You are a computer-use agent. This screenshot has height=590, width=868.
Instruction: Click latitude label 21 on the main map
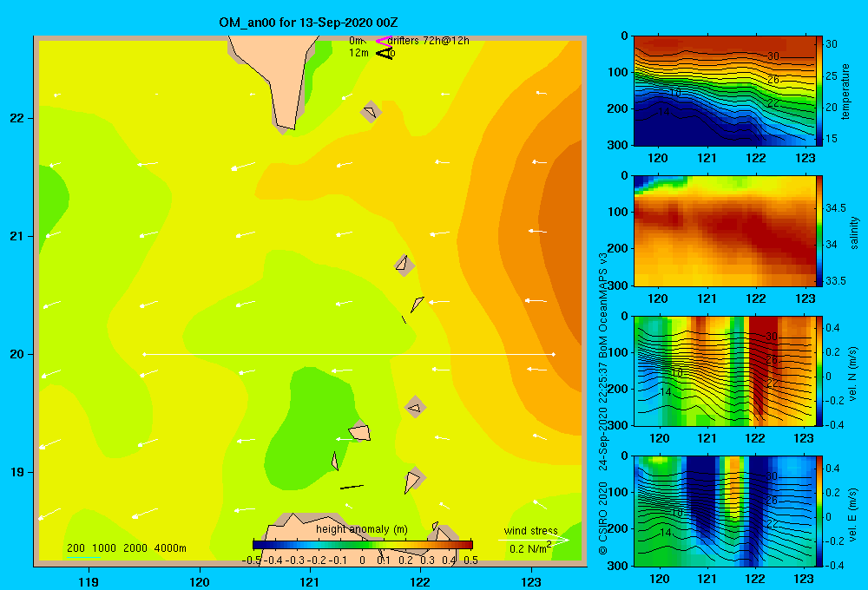tap(17, 236)
